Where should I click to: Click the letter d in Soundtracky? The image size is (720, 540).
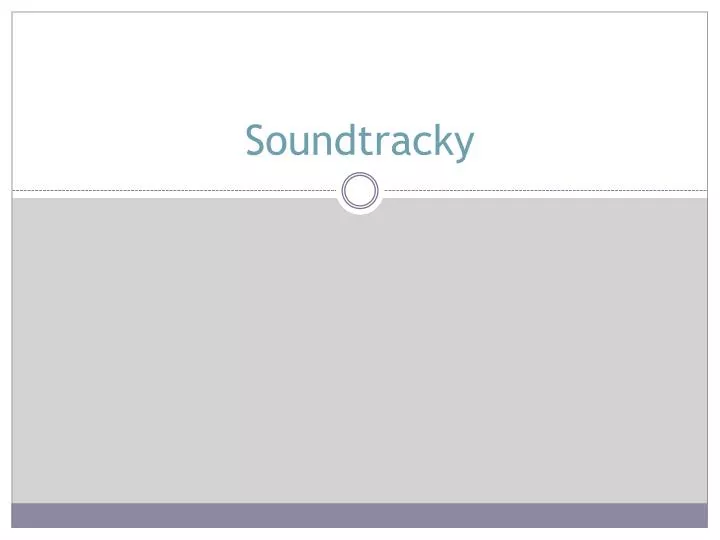346,140
